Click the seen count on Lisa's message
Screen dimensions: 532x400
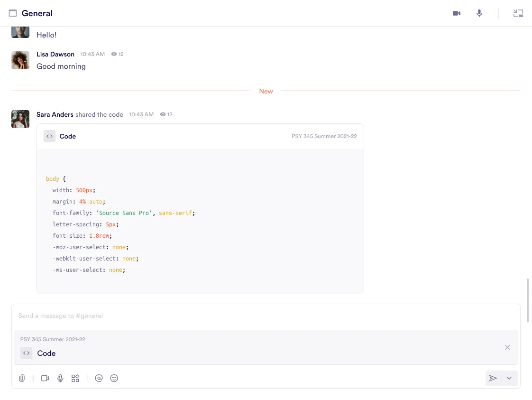coord(117,54)
